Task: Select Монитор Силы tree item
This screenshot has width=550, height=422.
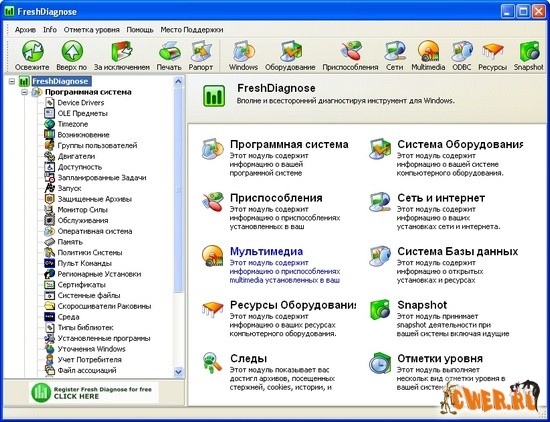Action: tap(82, 210)
